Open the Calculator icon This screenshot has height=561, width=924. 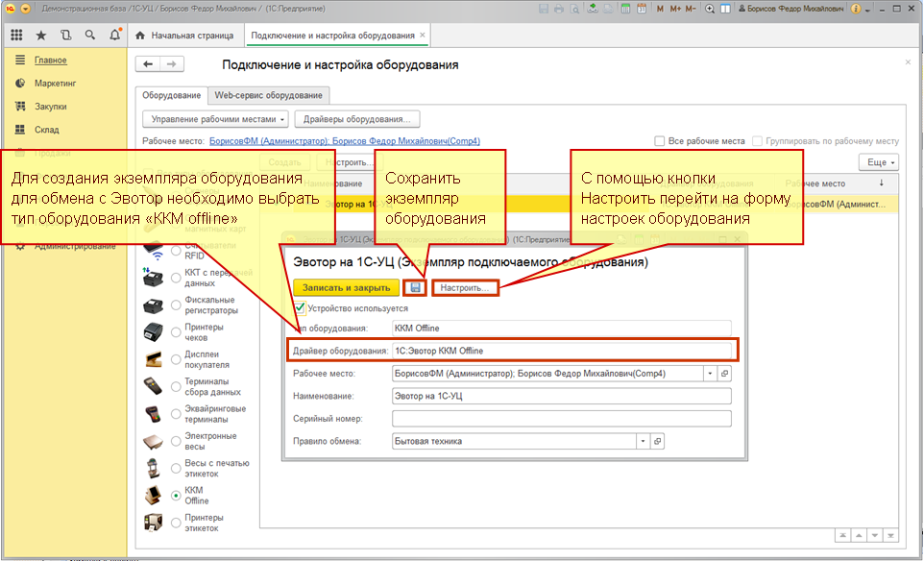(625, 9)
